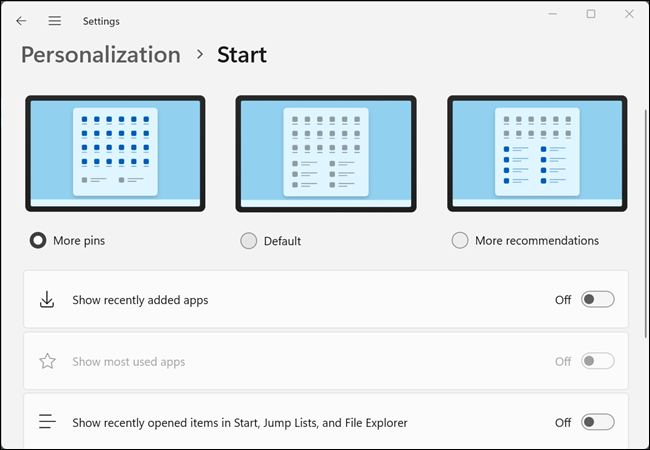Toggle Show most used apps switch
650x450 pixels.
[597, 361]
